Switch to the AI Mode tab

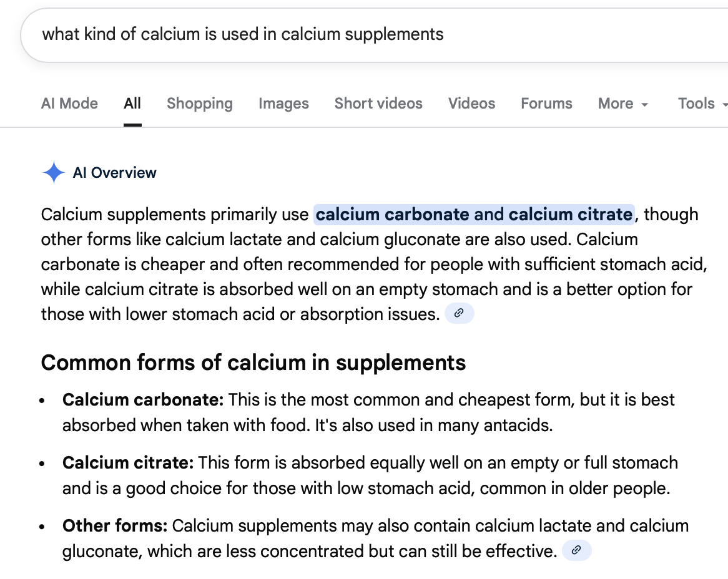pyautogui.click(x=69, y=104)
